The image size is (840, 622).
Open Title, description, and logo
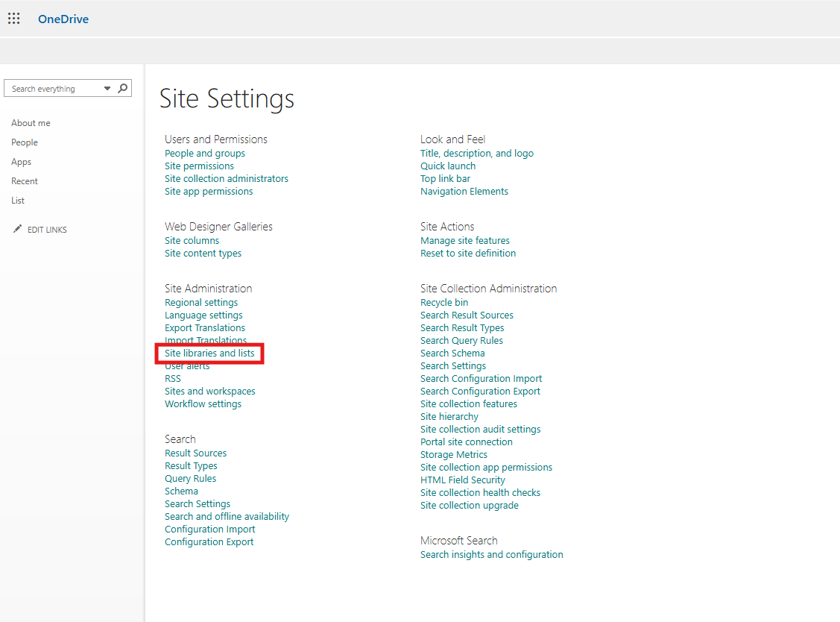pyautogui.click(x=477, y=154)
